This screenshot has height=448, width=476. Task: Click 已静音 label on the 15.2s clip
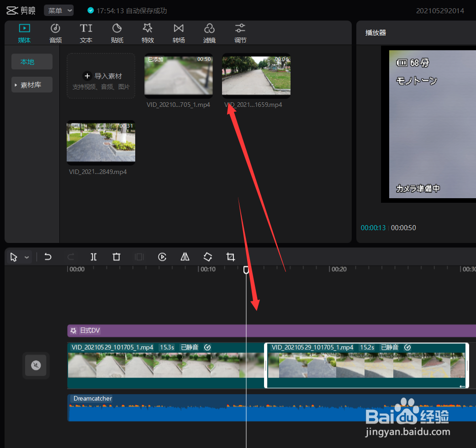(390, 347)
